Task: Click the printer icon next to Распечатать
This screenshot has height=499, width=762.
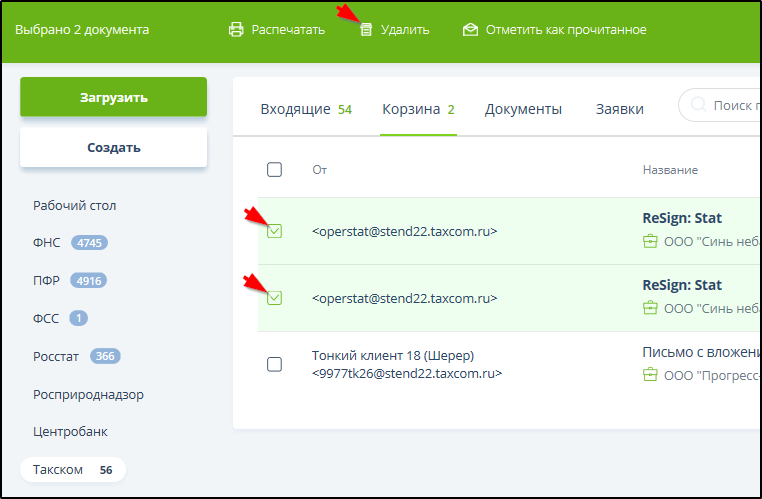Action: click(x=236, y=29)
